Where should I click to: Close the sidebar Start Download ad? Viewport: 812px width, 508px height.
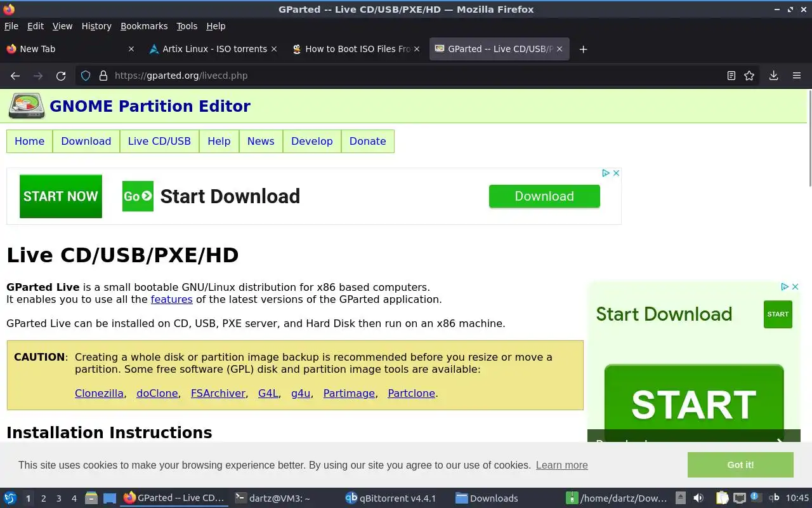(795, 287)
